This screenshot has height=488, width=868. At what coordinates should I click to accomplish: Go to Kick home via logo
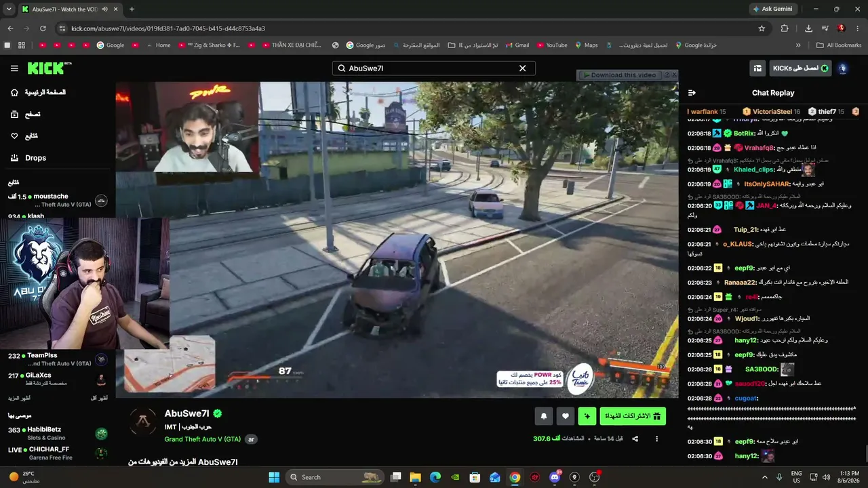[50, 68]
